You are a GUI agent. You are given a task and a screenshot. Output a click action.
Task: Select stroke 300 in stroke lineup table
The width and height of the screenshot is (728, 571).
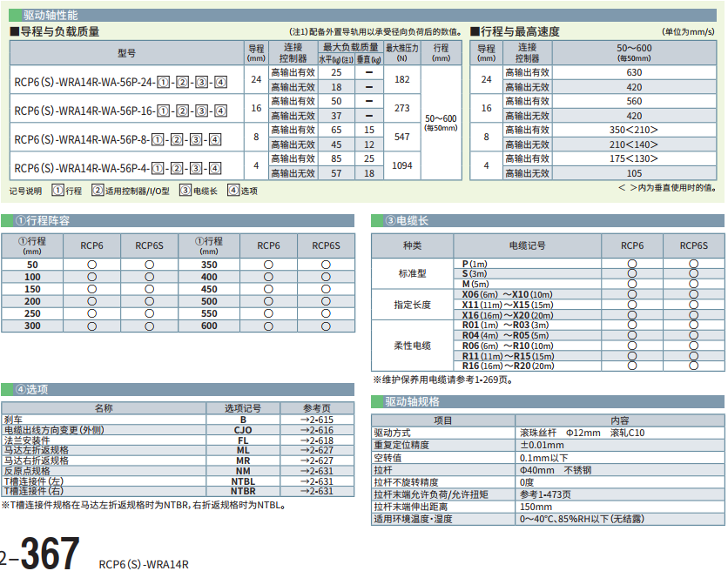coord(32,326)
